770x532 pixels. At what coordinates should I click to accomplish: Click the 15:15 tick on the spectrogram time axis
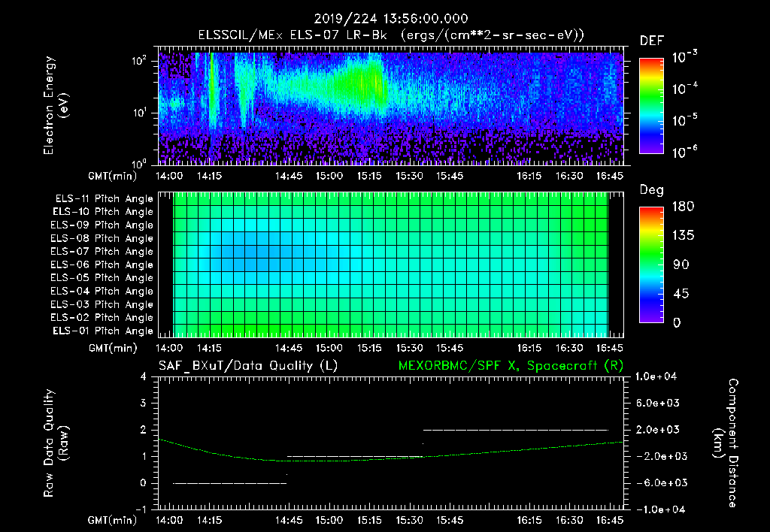tap(369, 176)
